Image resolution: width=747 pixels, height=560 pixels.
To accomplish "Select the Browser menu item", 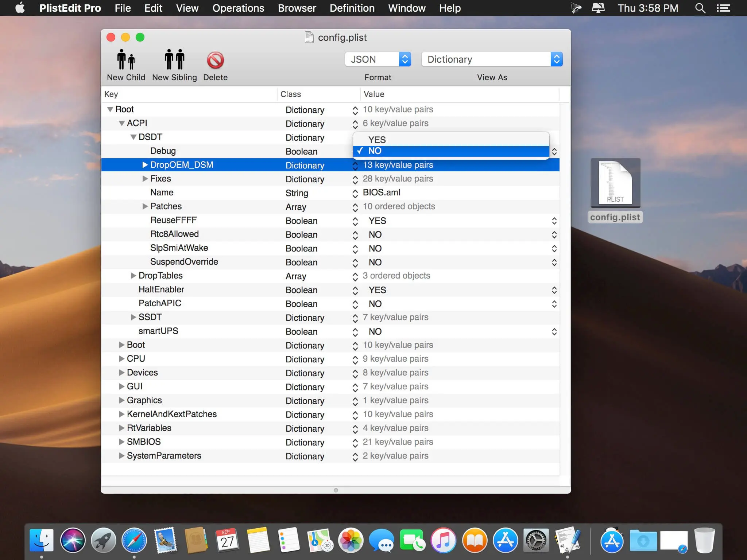I will click(x=297, y=8).
